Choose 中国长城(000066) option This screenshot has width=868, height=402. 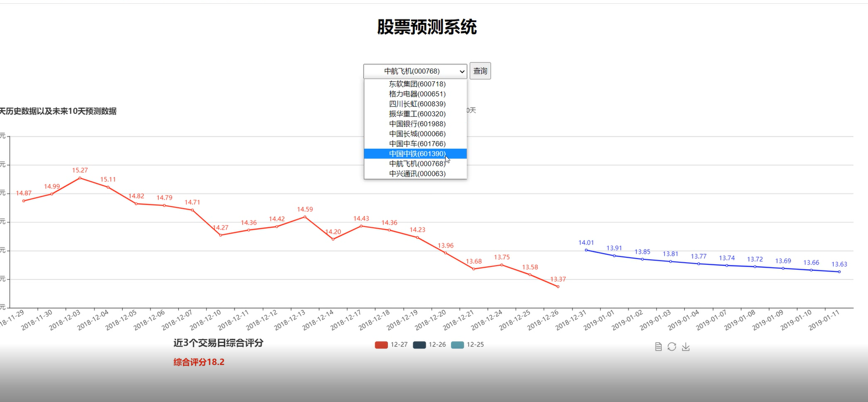[415, 134]
